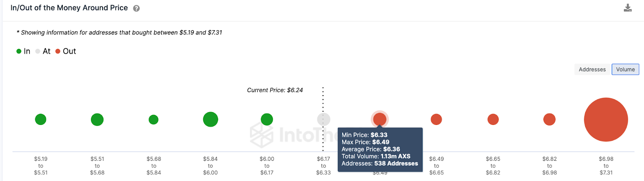Click the highlighted red bubble above the tooltip
The image size is (644, 181).
380,119
